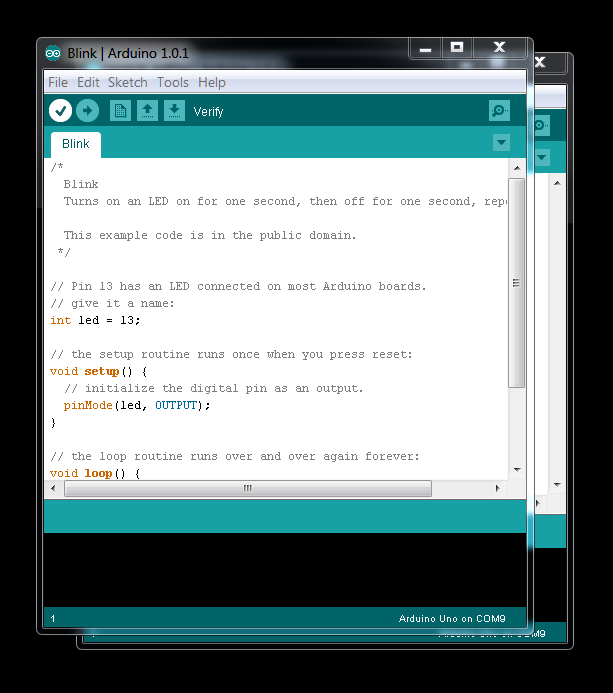This screenshot has height=693, width=613.
Task: Create a new sketch with the New icon
Action: pyautogui.click(x=120, y=110)
